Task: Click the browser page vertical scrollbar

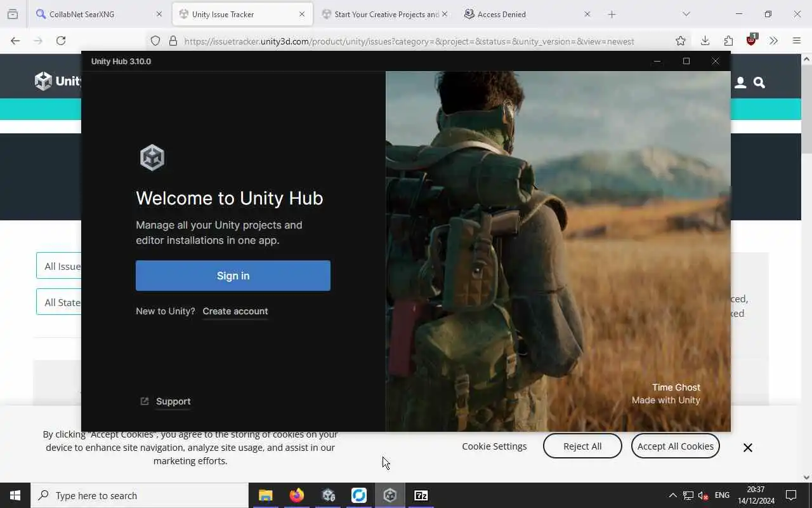Action: coord(807,108)
